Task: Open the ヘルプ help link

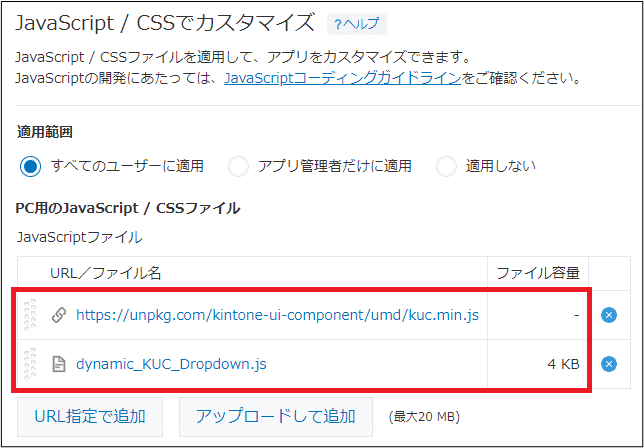Action: (356, 24)
